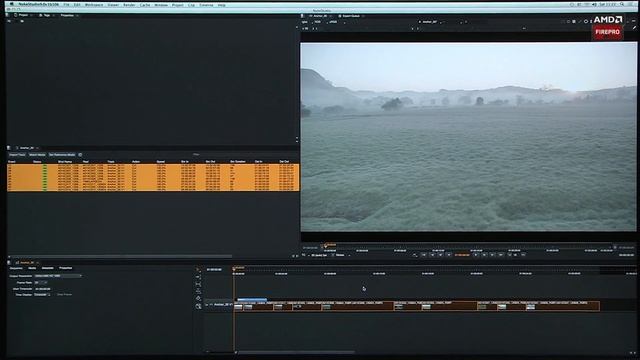
Task: Open the Workspace menu
Action: (94, 5)
